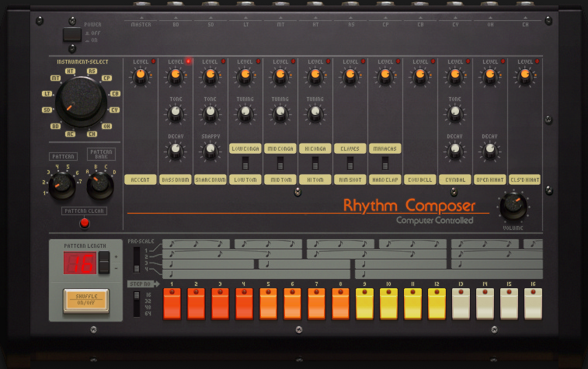Select the SD label on instrument dial

tap(47, 110)
